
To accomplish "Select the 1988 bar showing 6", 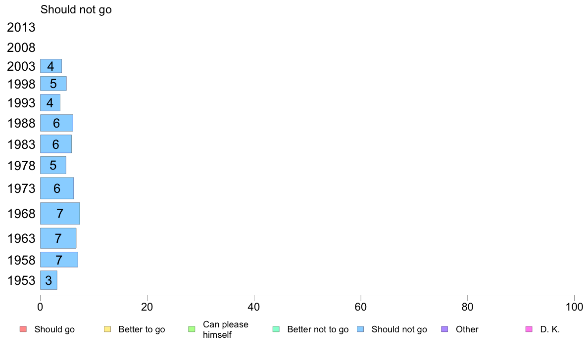I will [56, 123].
